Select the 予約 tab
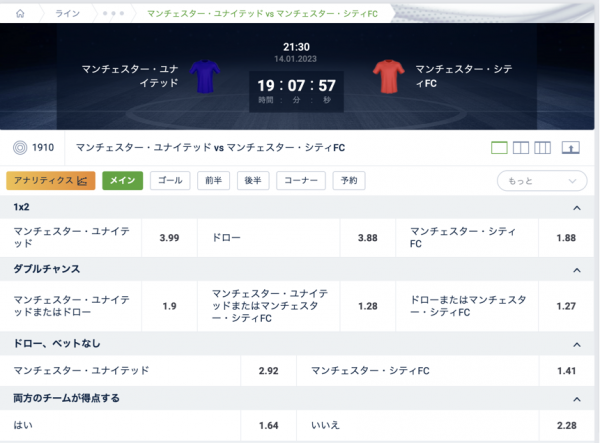 click(349, 181)
